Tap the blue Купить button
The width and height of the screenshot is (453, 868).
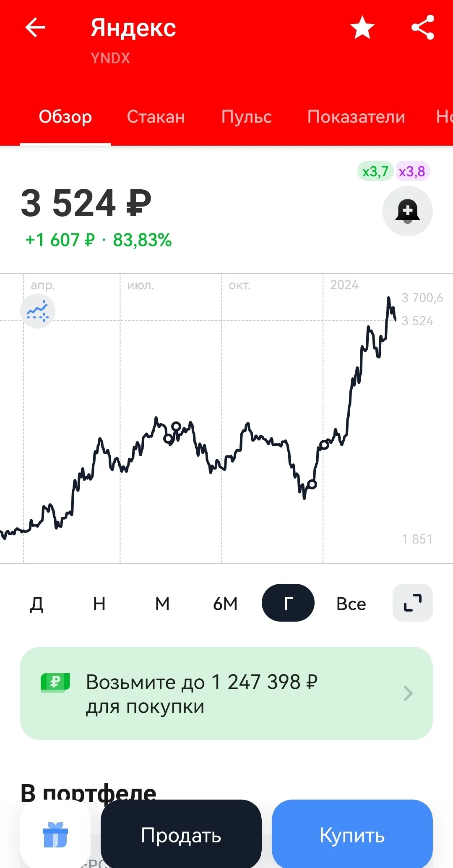pos(352,834)
